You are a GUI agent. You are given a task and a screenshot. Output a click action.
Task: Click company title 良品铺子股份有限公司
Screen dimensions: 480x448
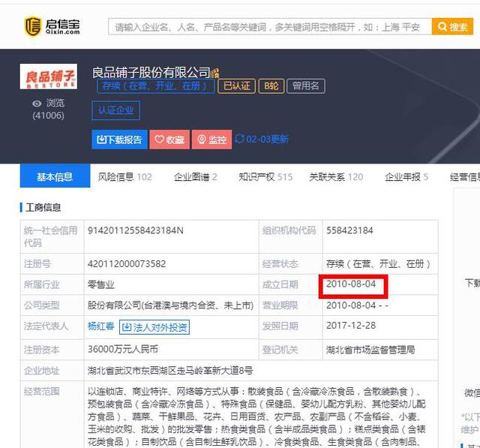(151, 73)
